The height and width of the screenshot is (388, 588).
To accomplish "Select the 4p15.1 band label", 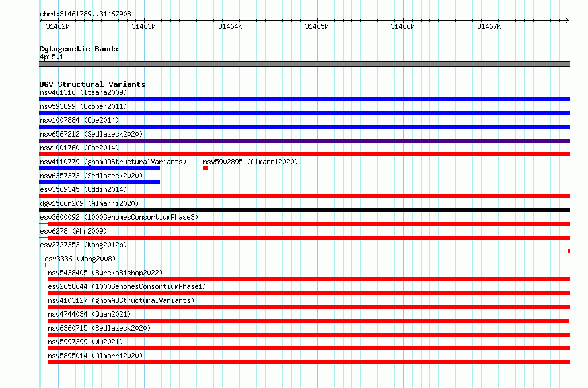I will [52, 57].
